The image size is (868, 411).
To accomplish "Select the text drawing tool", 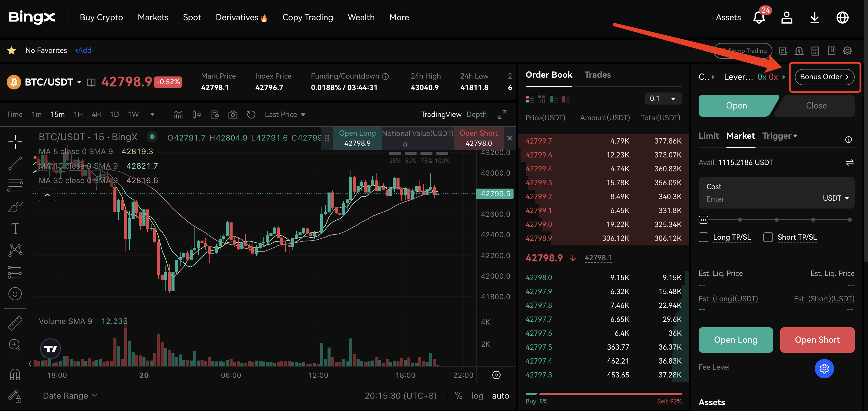I will coord(15,228).
